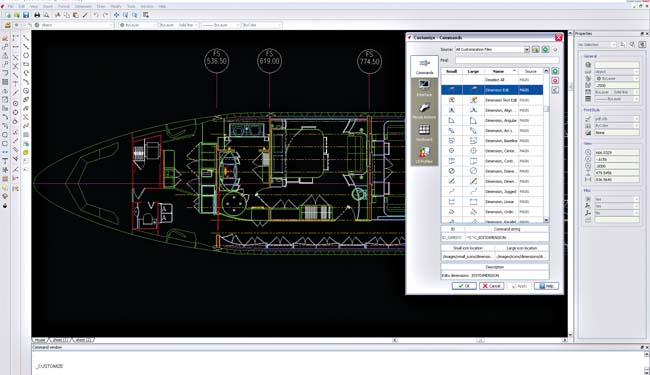Click the Save floppy disk icon
This screenshot has width=650, height=375.
tap(26, 15)
